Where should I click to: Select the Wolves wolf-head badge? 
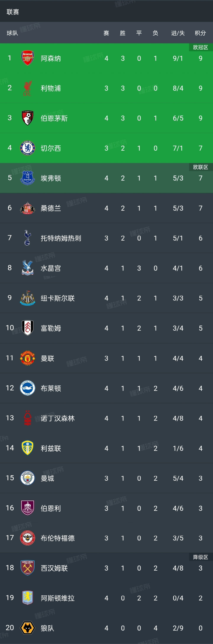click(x=28, y=628)
